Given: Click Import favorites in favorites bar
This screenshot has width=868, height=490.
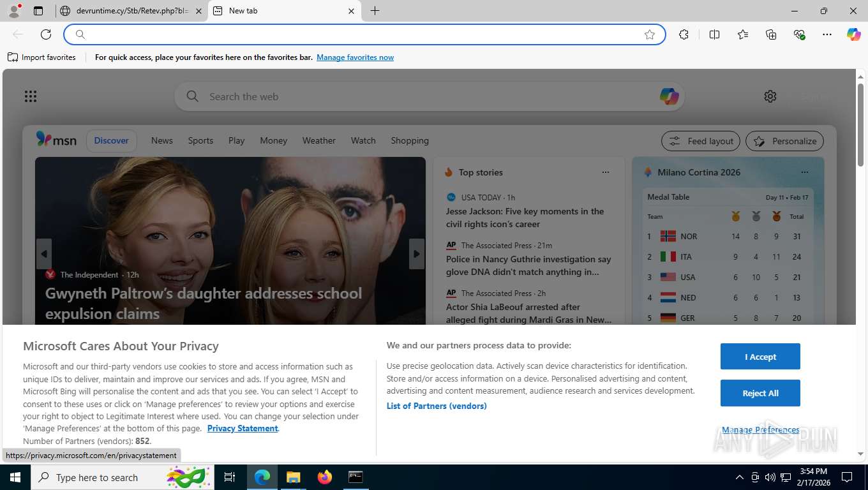Looking at the screenshot, I should click(41, 57).
